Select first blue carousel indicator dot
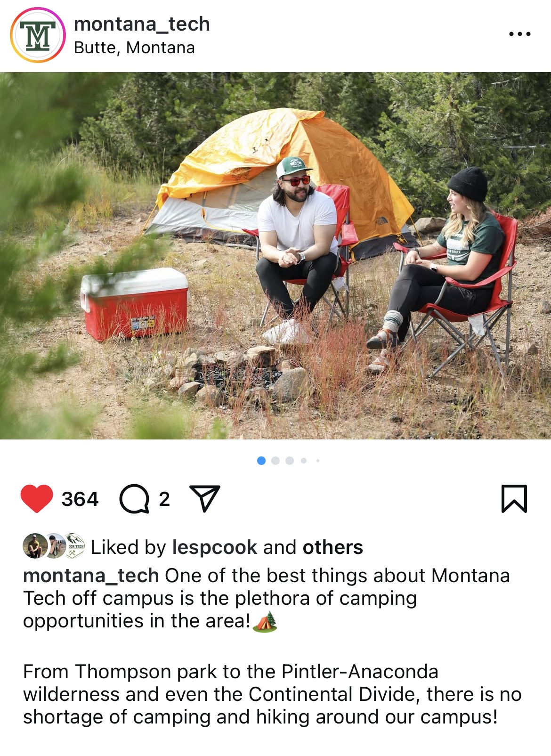The height and width of the screenshot is (756, 551). tap(261, 461)
